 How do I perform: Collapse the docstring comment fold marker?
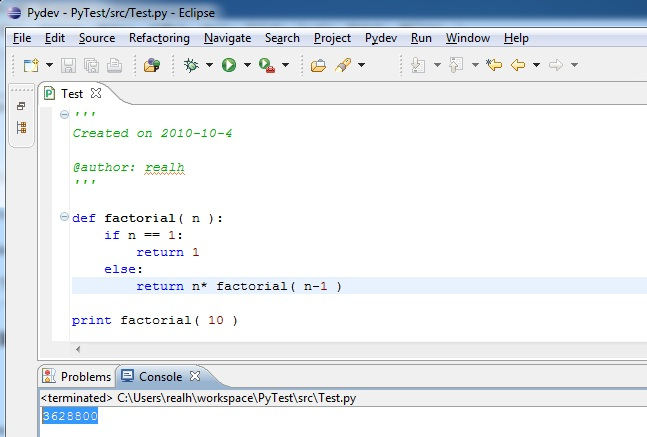(65, 114)
